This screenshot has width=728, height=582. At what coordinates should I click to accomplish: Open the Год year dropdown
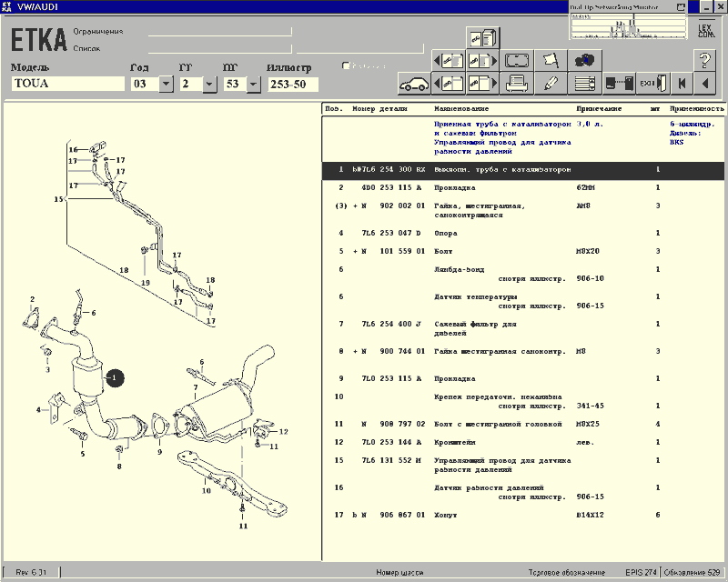166,85
